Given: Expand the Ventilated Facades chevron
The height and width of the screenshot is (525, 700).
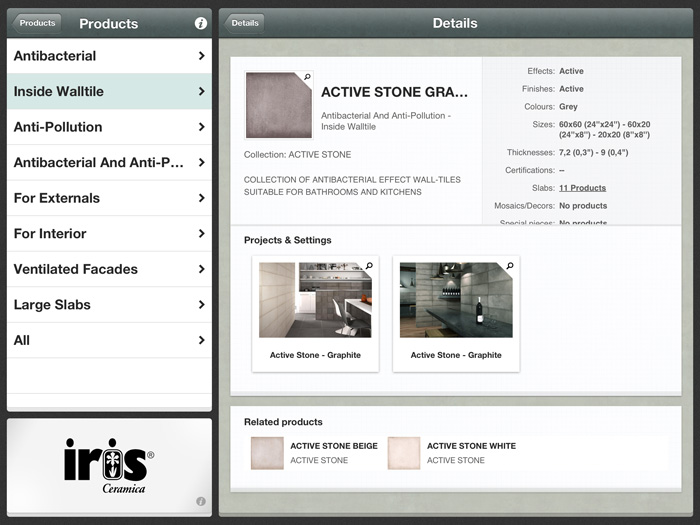Looking at the screenshot, I should click(x=202, y=269).
